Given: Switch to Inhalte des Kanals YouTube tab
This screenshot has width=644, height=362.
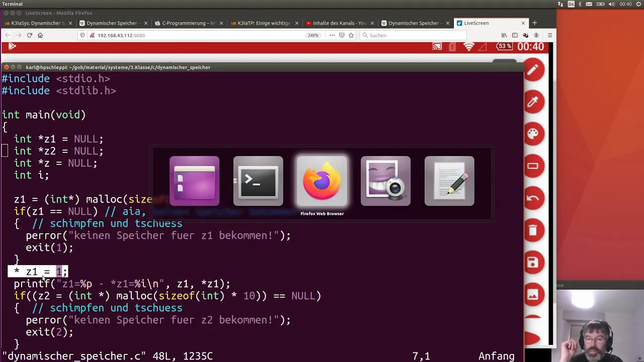Looking at the screenshot, I should 340,23.
